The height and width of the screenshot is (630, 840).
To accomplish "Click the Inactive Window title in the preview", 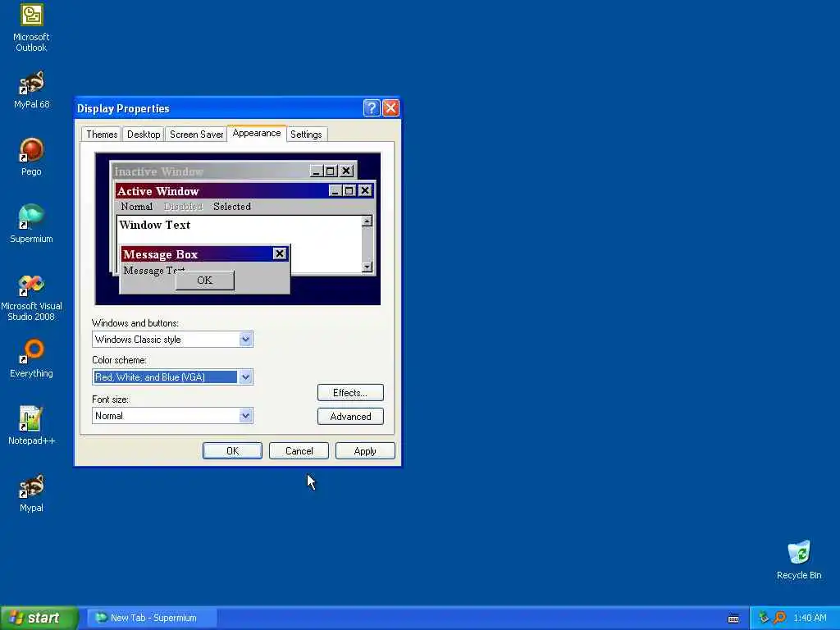I will pyautogui.click(x=158, y=171).
